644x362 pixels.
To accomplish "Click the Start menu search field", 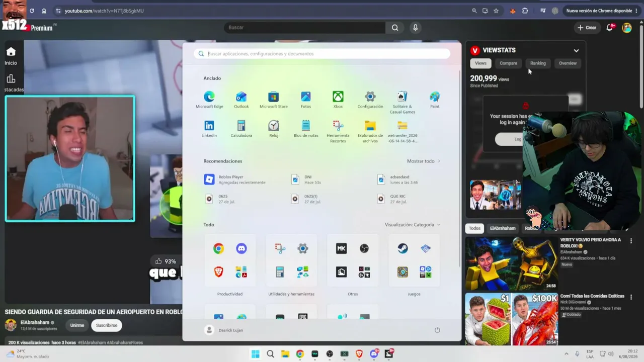I will pyautogui.click(x=322, y=54).
